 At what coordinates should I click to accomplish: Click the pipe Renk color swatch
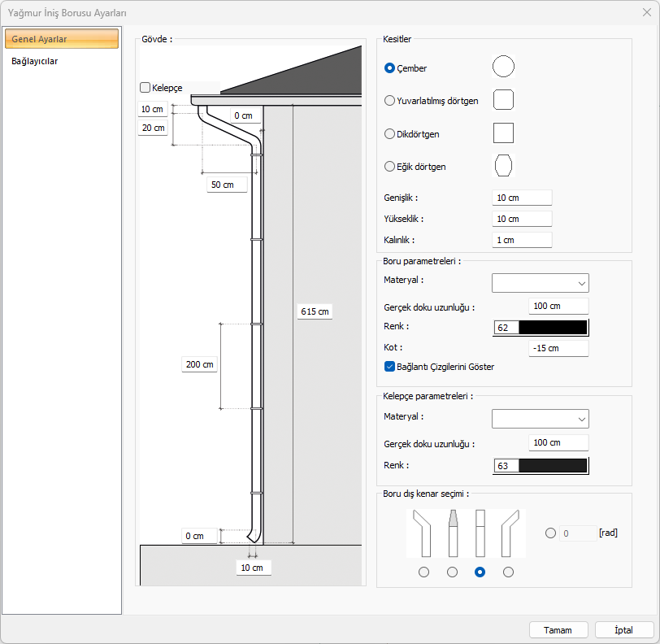click(x=553, y=328)
